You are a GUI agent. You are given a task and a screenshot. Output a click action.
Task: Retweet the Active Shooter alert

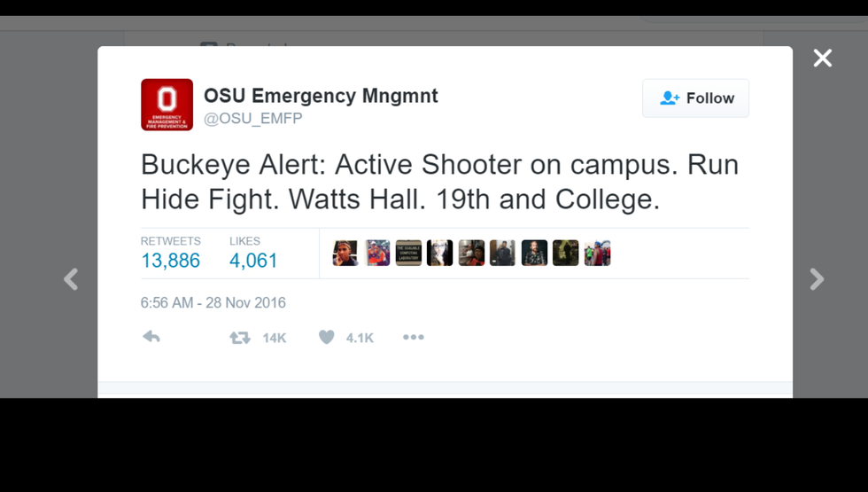pyautogui.click(x=240, y=337)
